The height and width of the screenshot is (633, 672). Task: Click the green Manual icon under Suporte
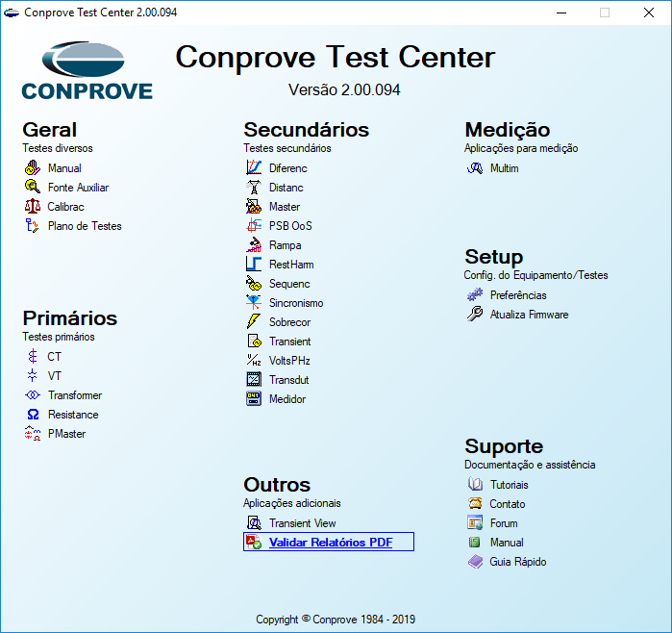pos(474,542)
